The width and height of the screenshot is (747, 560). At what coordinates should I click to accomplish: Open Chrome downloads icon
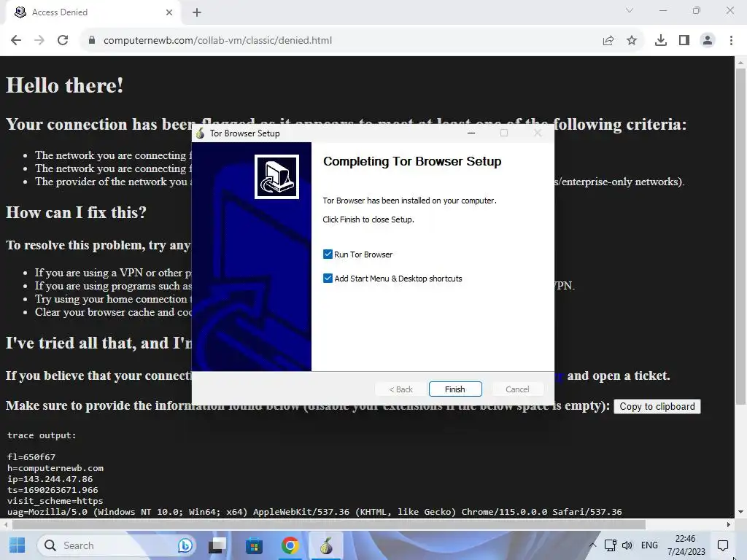tap(661, 41)
